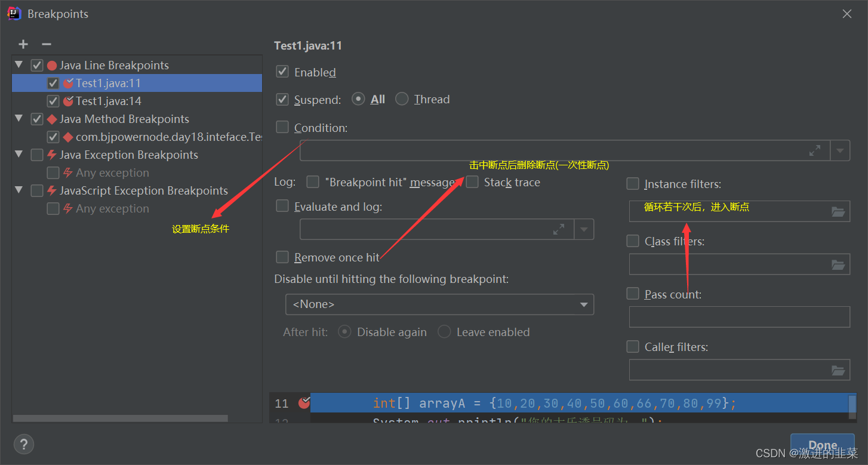Click expand icon in Evaluate and log field
This screenshot has height=465, width=868.
[559, 229]
